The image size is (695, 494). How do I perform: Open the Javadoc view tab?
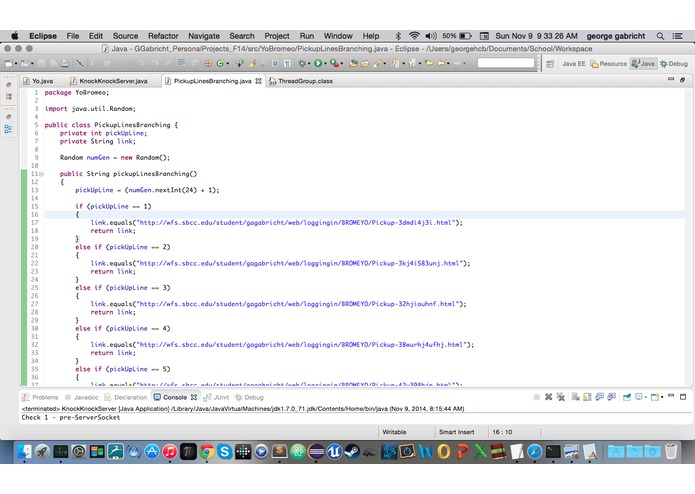(81, 397)
